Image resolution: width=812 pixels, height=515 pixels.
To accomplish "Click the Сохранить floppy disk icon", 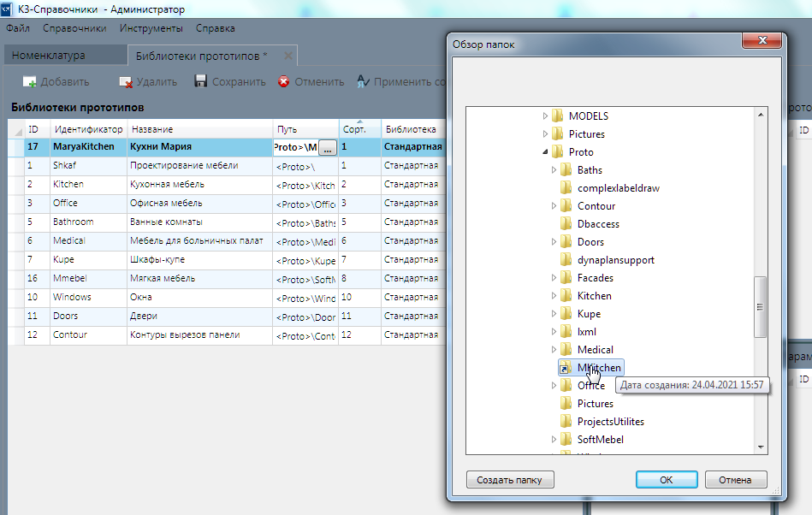I will click(201, 81).
